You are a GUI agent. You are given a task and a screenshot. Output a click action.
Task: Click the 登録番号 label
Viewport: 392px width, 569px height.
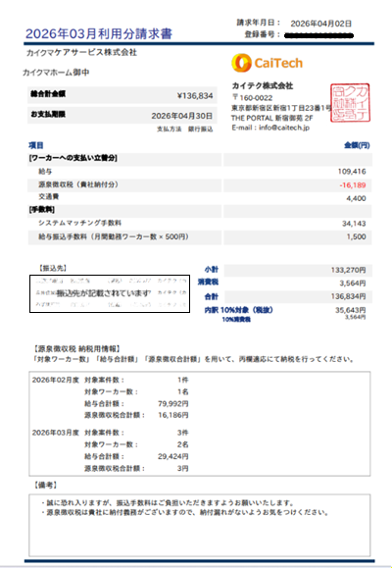tap(263, 34)
